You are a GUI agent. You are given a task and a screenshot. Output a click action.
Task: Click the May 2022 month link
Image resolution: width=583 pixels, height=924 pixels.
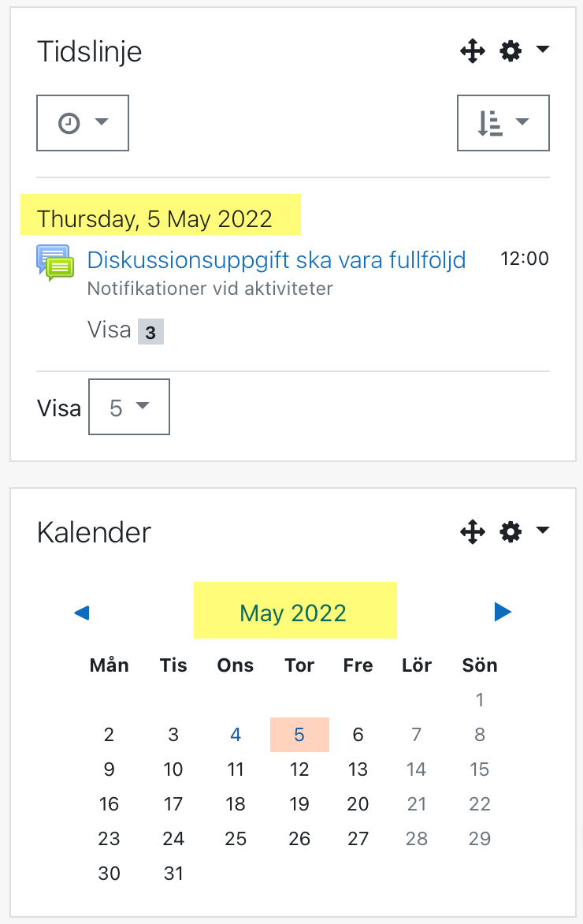[x=292, y=613]
